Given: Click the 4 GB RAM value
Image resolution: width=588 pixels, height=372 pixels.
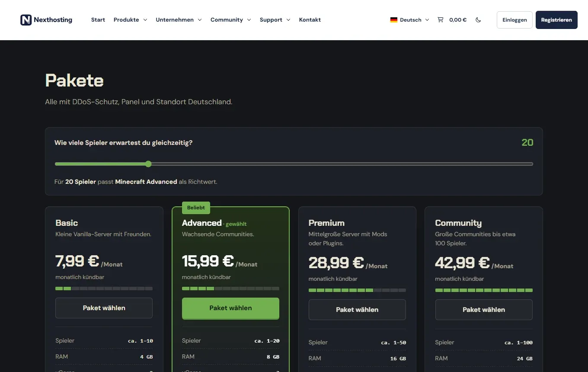Looking at the screenshot, I should point(146,357).
